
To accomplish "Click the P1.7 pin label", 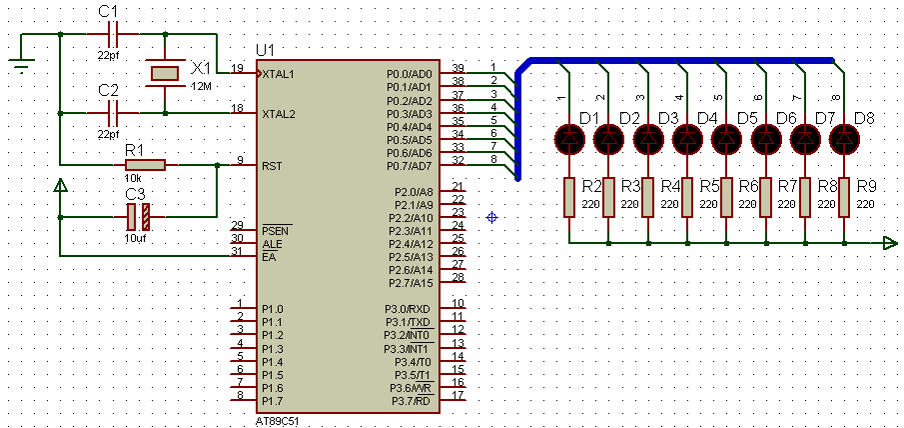I will [273, 401].
